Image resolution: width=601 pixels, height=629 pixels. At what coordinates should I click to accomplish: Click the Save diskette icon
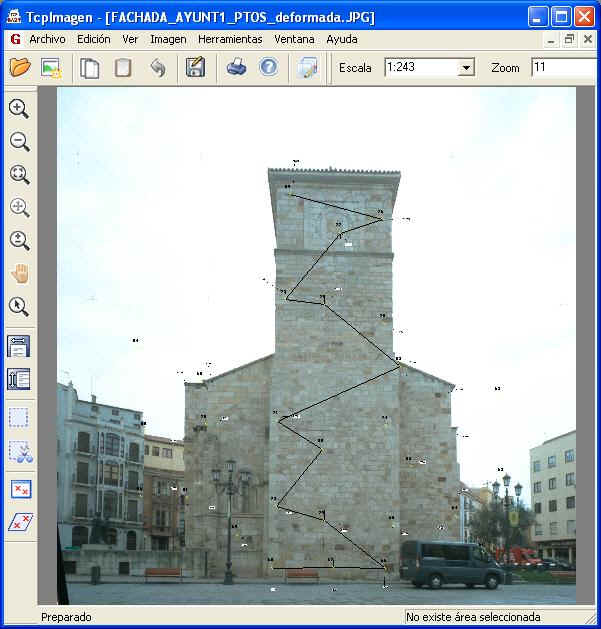point(195,68)
